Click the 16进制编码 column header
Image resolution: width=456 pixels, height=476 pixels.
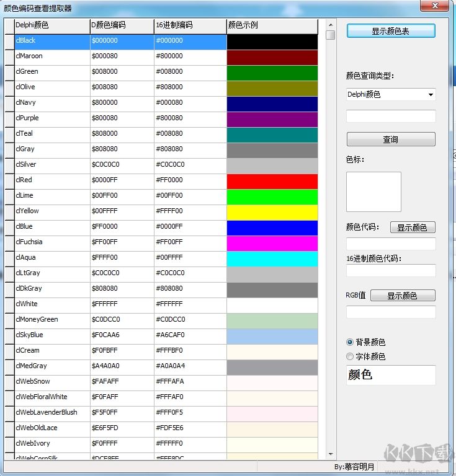point(190,25)
